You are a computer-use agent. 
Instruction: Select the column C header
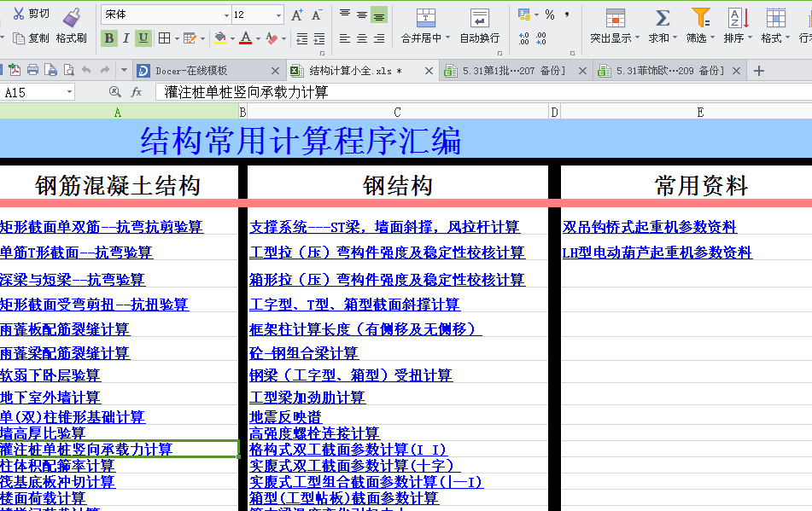point(397,113)
